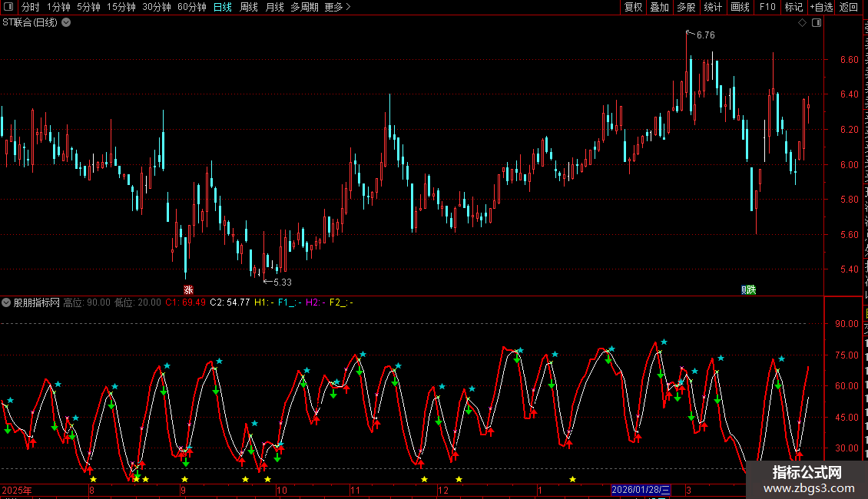Click the F2_ indicator label
Viewport: 868px width, 499px height.
(341, 302)
